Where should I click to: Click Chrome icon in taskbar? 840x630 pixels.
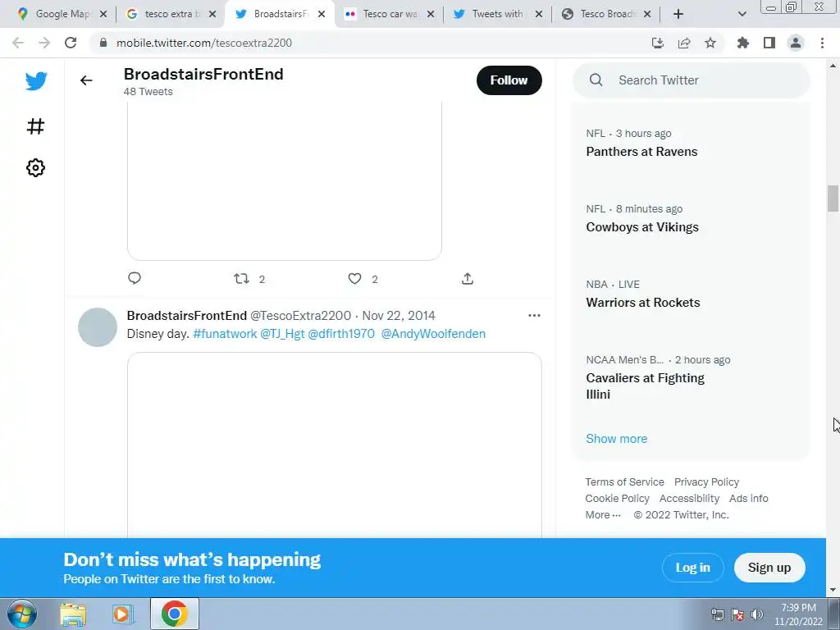pyautogui.click(x=174, y=614)
